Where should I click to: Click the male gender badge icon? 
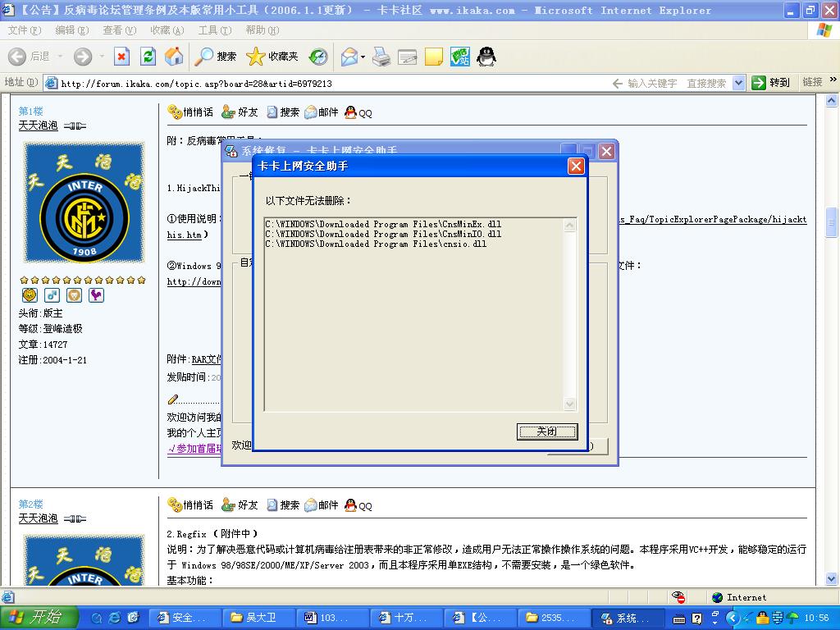coord(52,294)
